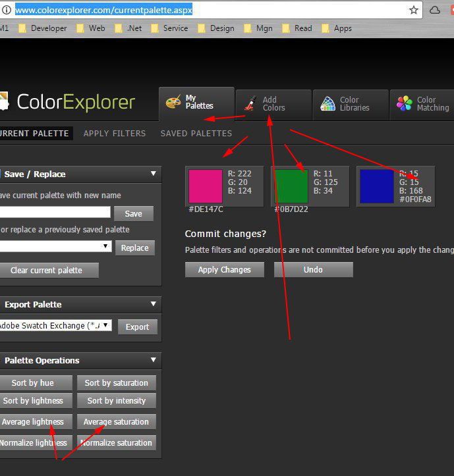Click Sort by lightness
This screenshot has width=454, height=476.
(x=36, y=401)
